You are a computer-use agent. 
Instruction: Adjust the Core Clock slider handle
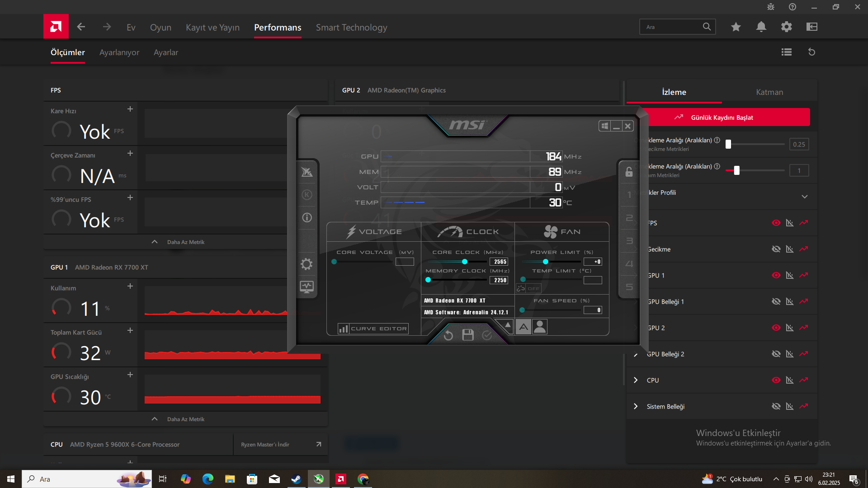pos(464,262)
